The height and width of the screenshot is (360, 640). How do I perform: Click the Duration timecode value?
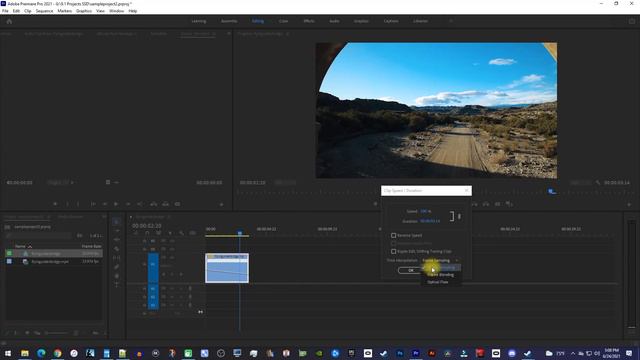pos(430,221)
